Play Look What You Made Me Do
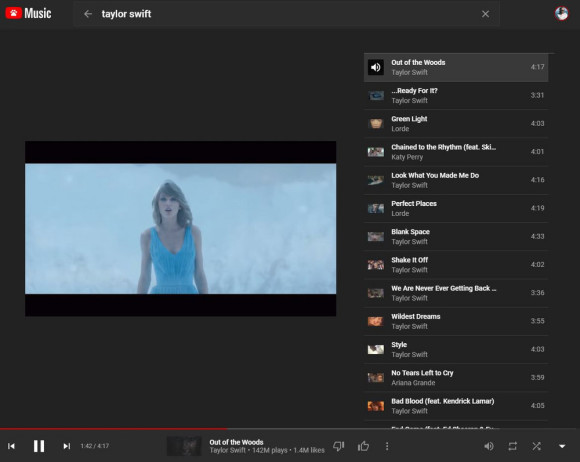Screen dimensions: 580x462 (456, 180)
